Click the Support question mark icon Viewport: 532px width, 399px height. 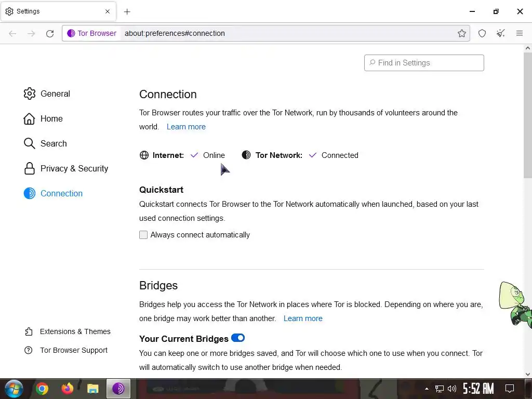coord(29,350)
